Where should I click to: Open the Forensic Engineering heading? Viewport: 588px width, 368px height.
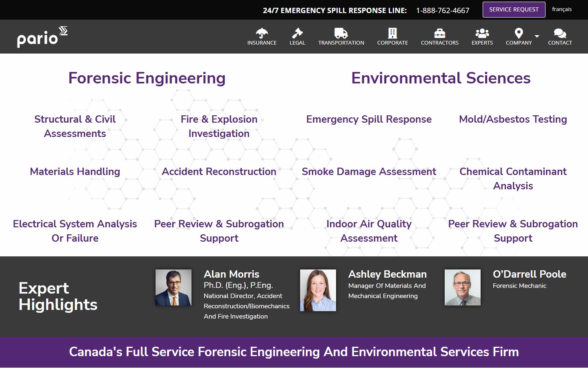tap(147, 78)
